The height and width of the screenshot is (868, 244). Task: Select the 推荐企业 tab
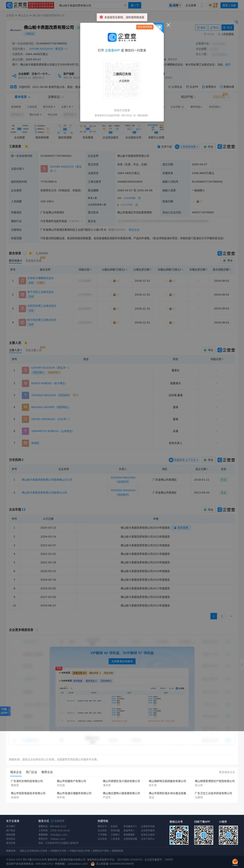(x=47, y=772)
